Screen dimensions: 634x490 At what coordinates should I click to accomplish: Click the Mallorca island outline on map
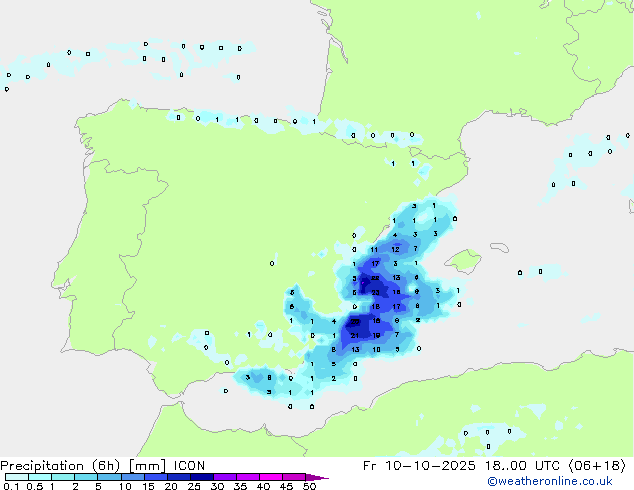point(463,261)
